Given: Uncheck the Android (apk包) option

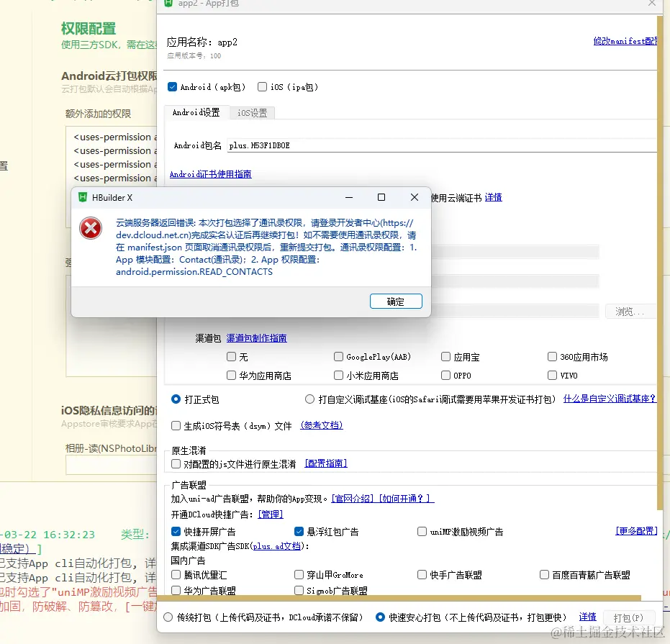Looking at the screenshot, I should (x=172, y=86).
